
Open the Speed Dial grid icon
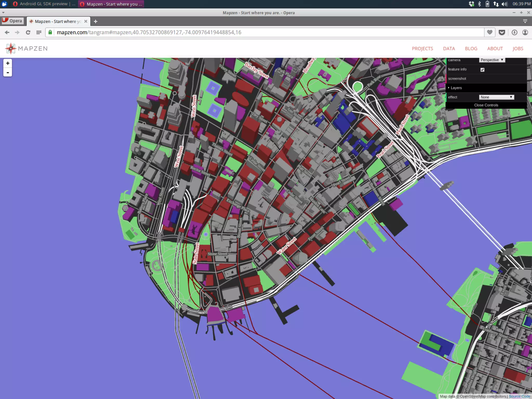[x=39, y=32]
